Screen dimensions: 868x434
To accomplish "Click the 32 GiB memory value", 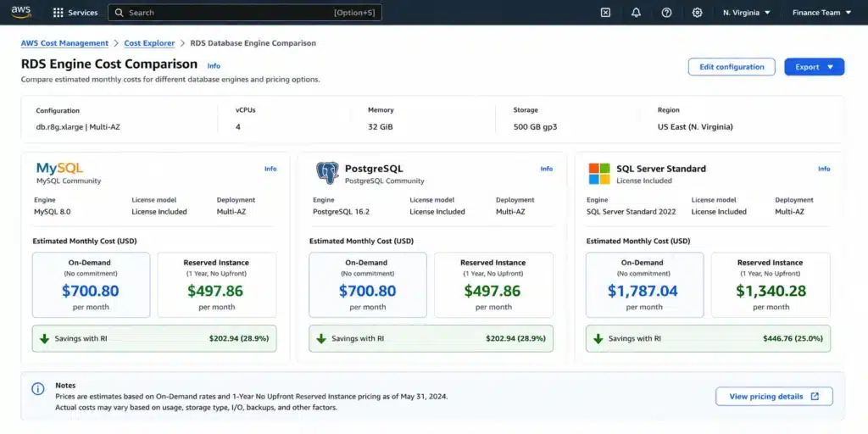I will [x=381, y=127].
